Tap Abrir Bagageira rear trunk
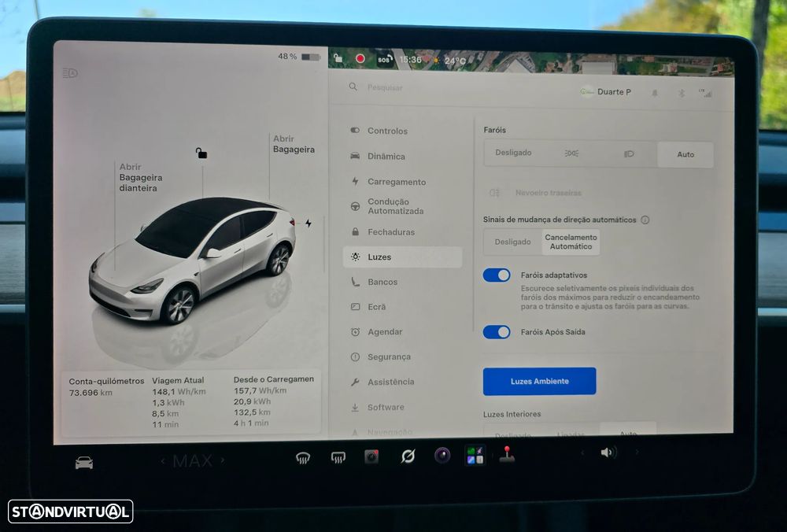The height and width of the screenshot is (532, 787). [x=294, y=144]
